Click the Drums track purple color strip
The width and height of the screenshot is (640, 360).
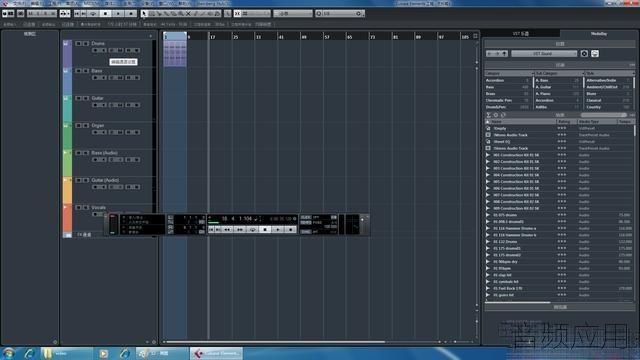click(x=67, y=53)
